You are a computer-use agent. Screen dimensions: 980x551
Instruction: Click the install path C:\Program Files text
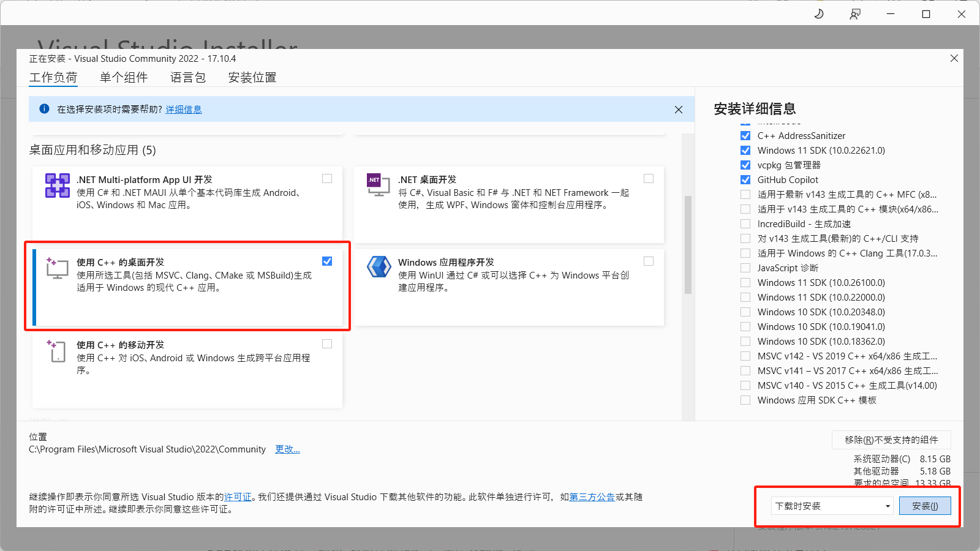147,449
